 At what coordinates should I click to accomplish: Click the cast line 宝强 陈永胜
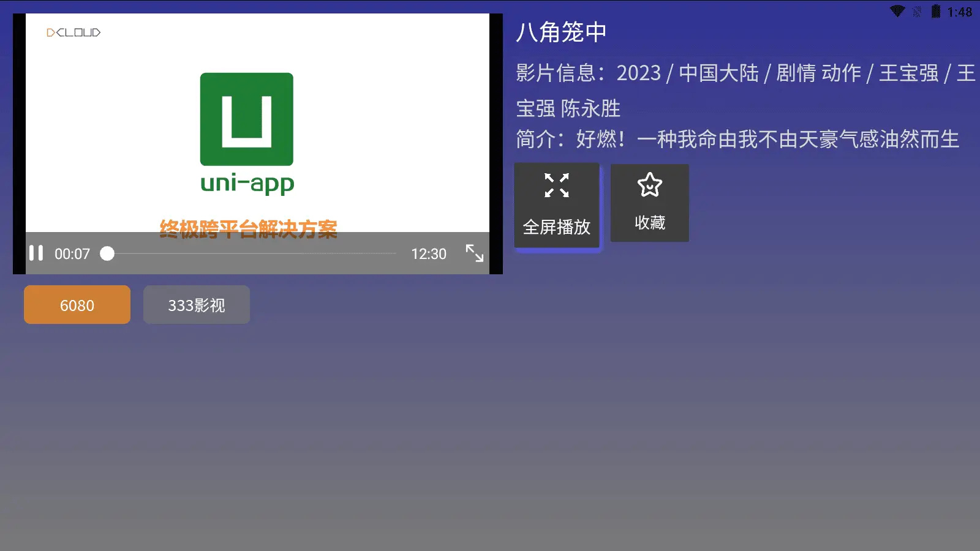(x=568, y=108)
